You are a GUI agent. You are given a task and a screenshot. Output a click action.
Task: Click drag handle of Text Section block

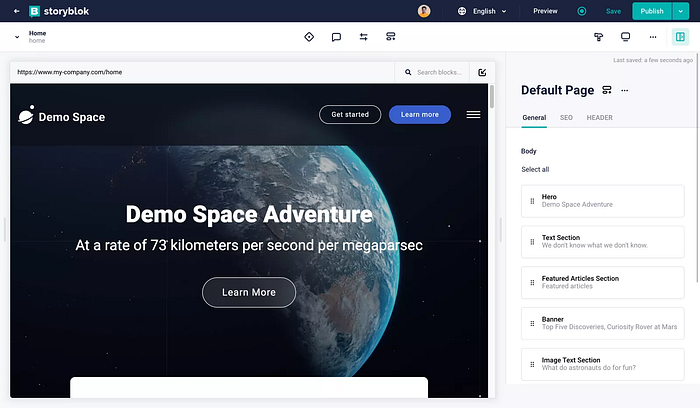(532, 242)
